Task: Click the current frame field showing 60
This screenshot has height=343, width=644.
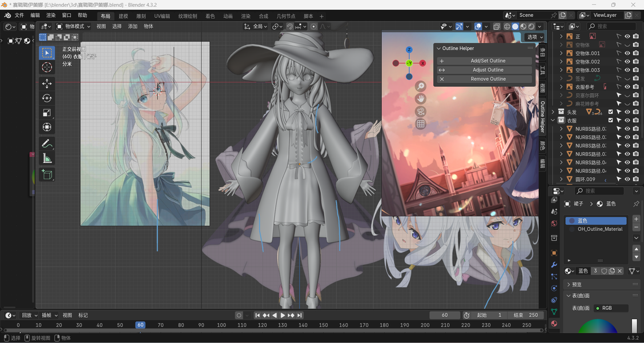Action: [x=445, y=315]
